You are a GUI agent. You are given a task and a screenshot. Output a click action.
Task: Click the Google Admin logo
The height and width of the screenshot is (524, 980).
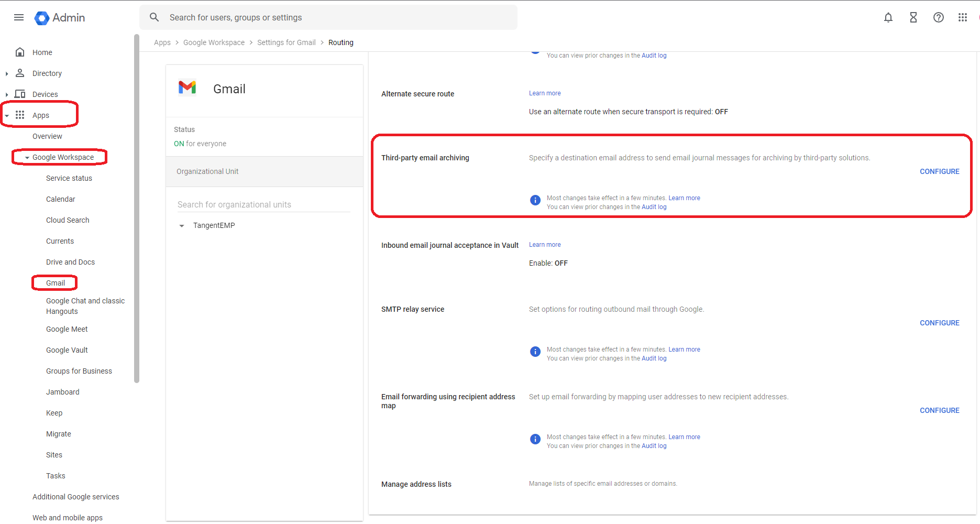(60, 18)
